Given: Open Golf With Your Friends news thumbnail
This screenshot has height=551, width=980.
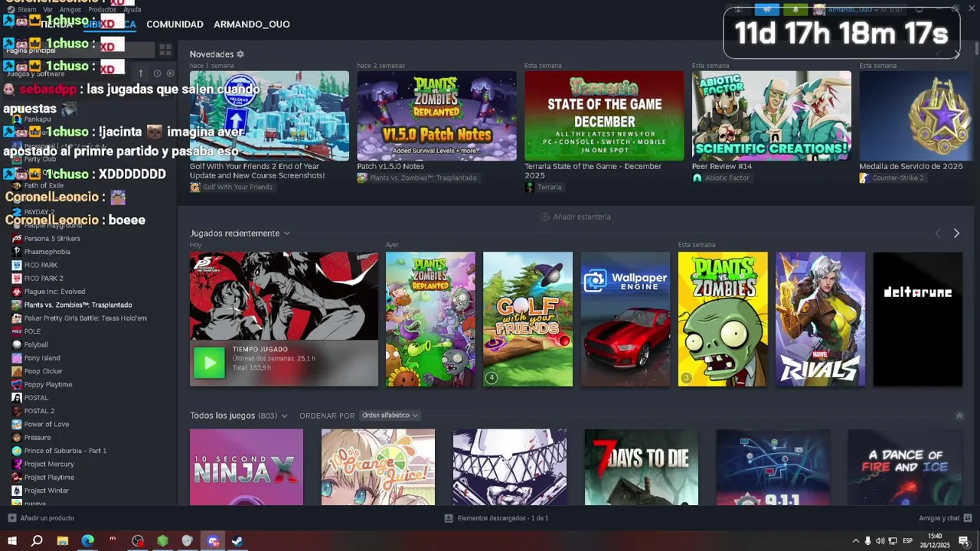Looking at the screenshot, I should coord(269,116).
